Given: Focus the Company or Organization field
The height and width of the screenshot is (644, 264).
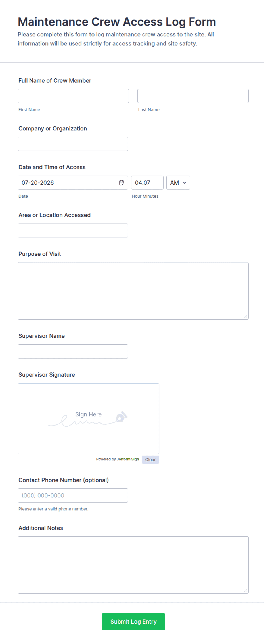Looking at the screenshot, I should (x=73, y=144).
